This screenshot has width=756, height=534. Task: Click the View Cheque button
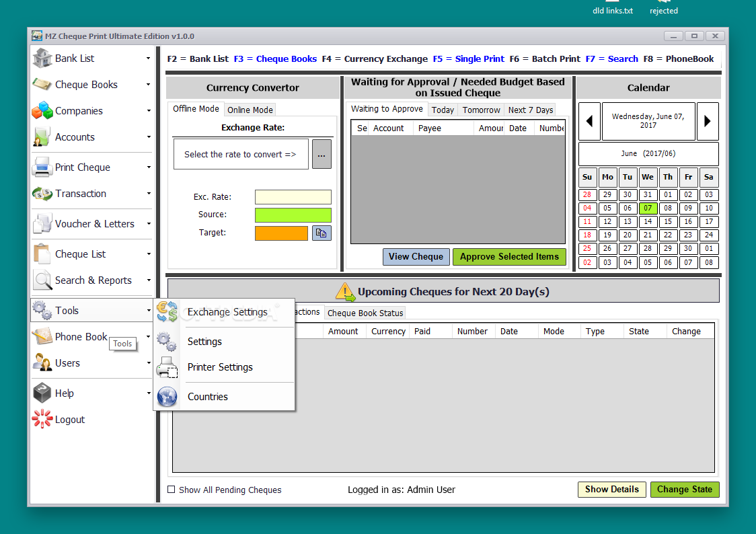point(416,257)
